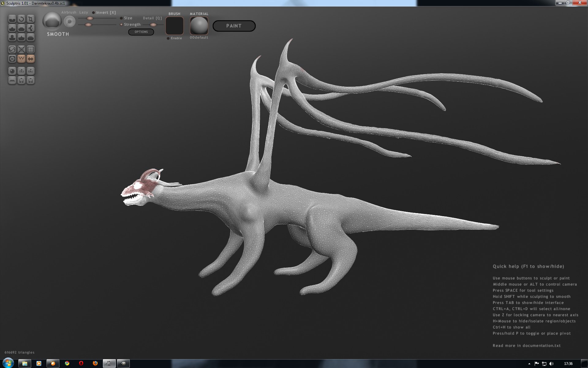Click the Reduce Brush tool icon
588x368 pixels.
[x=12, y=49]
